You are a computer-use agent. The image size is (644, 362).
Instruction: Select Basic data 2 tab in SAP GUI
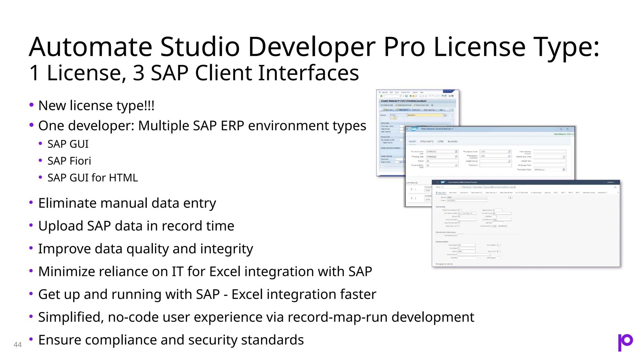[x=403, y=110]
